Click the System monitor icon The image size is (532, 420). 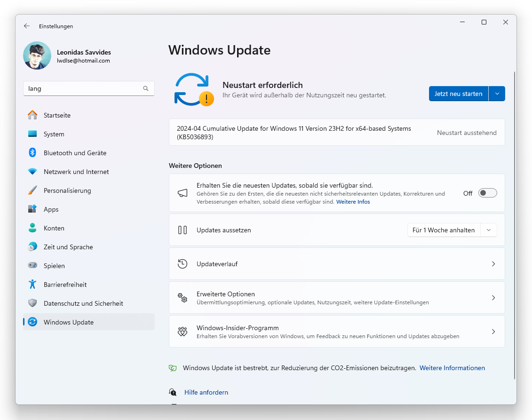[32, 134]
